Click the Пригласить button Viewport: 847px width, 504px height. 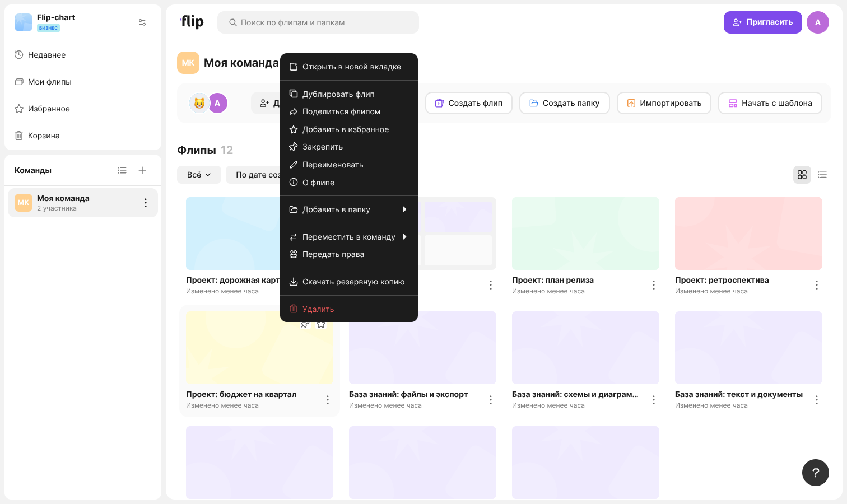(762, 22)
